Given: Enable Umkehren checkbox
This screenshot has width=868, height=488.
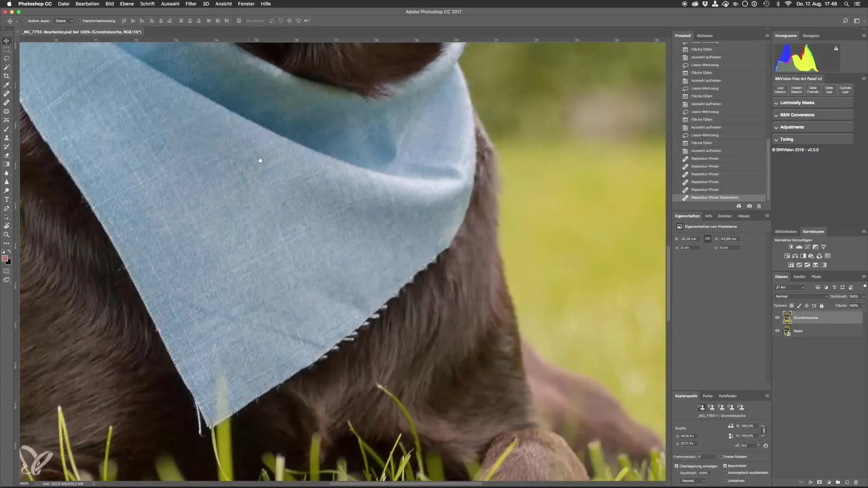Looking at the screenshot, I should (725, 481).
